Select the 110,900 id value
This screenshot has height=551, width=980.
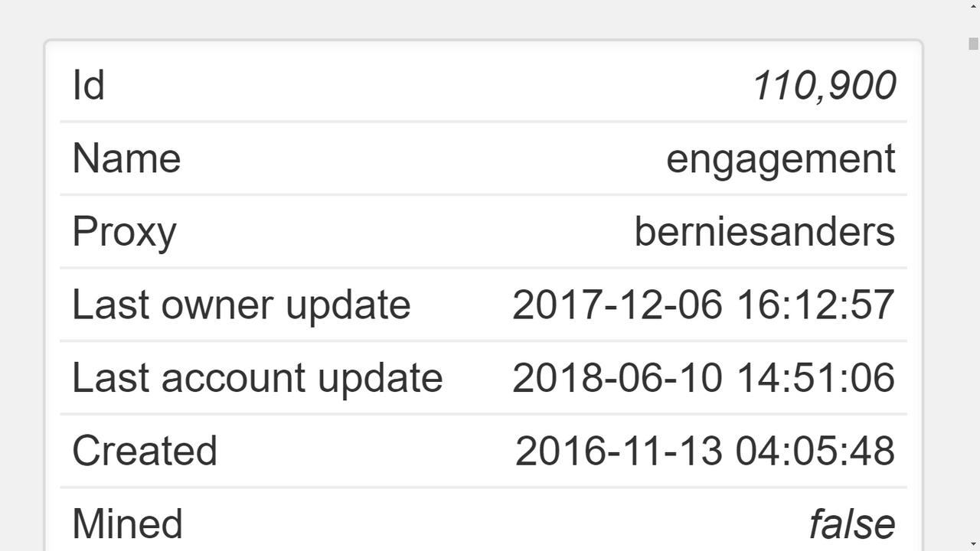point(824,85)
